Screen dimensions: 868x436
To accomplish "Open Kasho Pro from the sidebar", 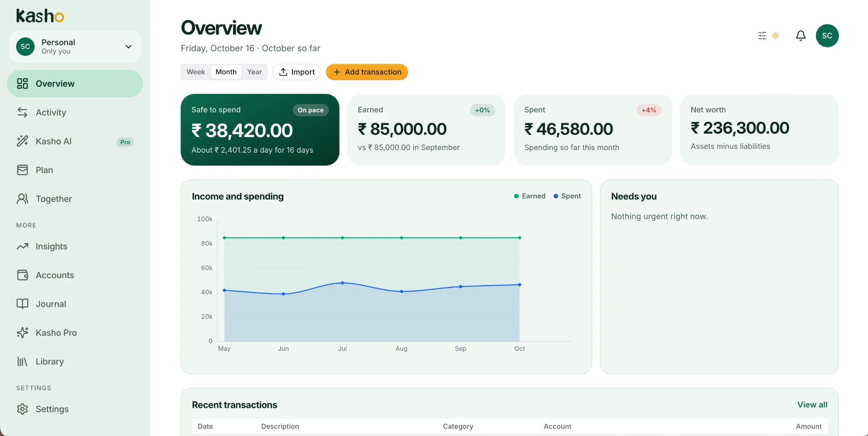I will (75, 333).
